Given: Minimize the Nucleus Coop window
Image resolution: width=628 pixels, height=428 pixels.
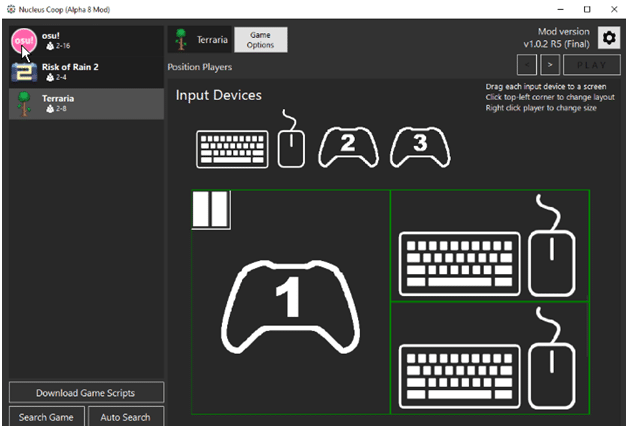Looking at the screenshot, I should (x=560, y=9).
